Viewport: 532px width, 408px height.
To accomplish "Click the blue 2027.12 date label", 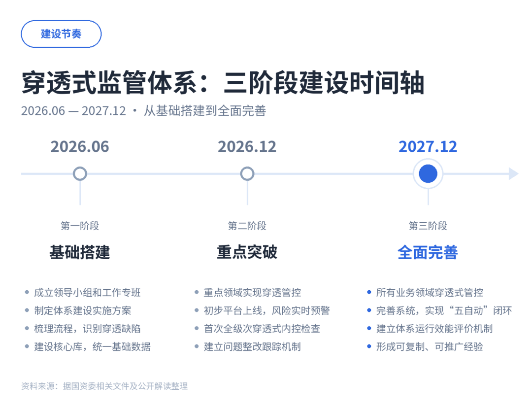I will click(428, 147).
